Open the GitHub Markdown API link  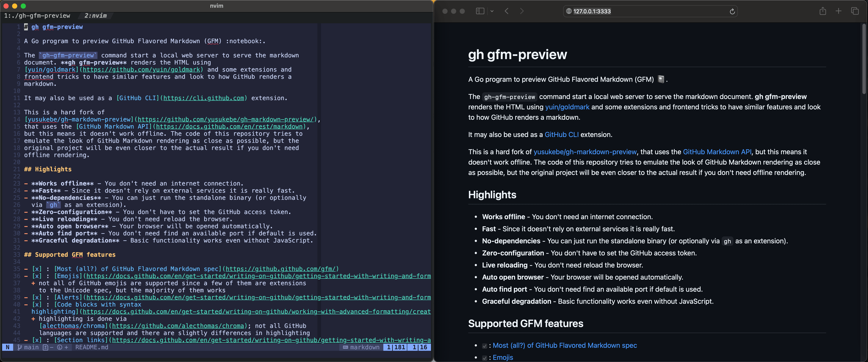717,152
